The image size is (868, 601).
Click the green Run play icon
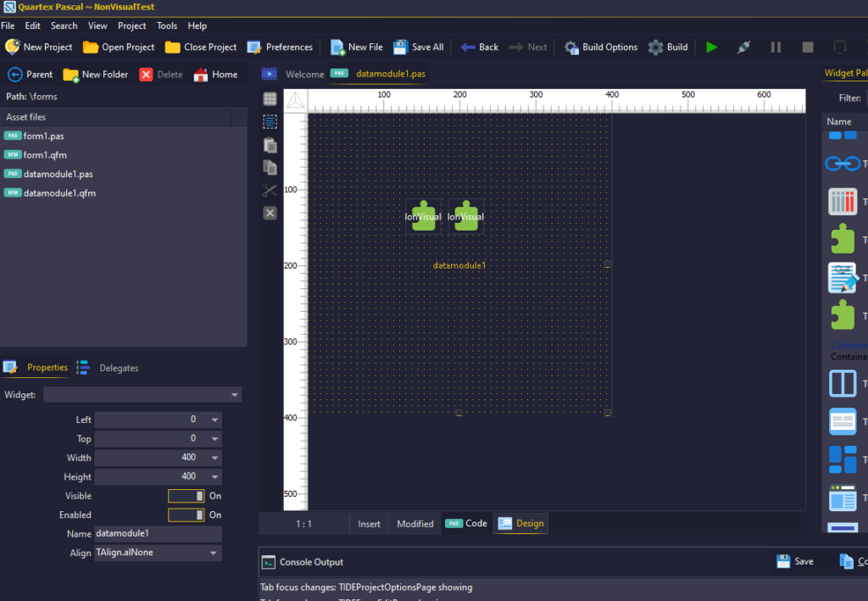tap(711, 47)
